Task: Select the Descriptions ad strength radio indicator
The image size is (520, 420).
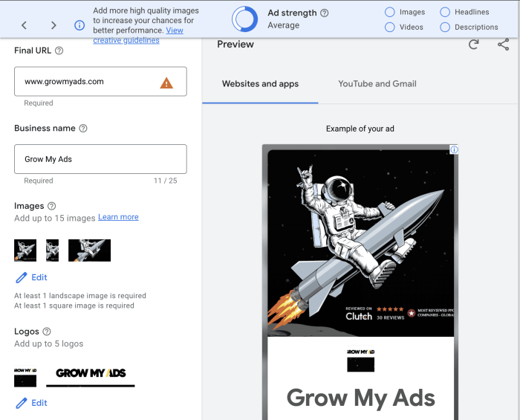Action: [445, 28]
